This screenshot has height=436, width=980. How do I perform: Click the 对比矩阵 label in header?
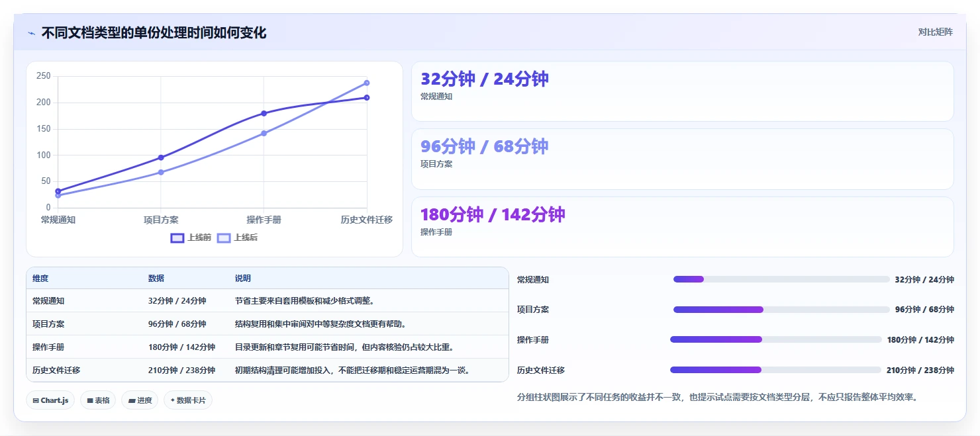click(935, 32)
